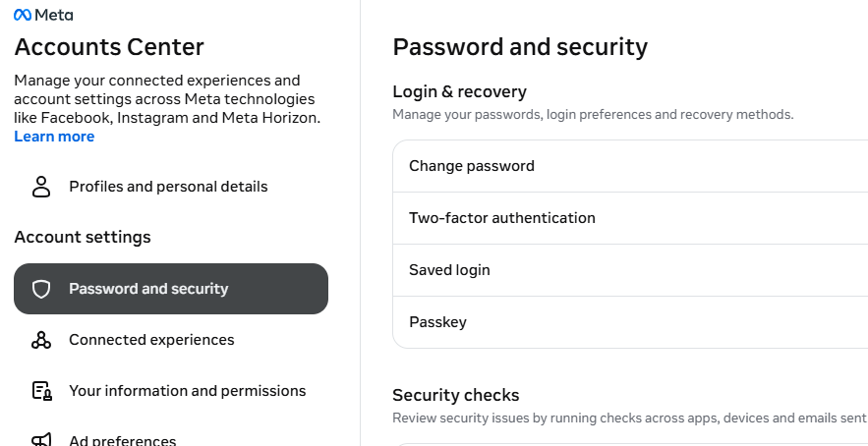
Task: Open the Passkey option
Action: click(630, 322)
